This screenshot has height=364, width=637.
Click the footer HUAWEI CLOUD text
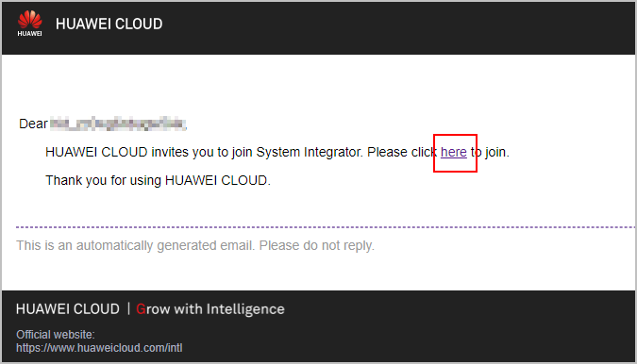68,309
